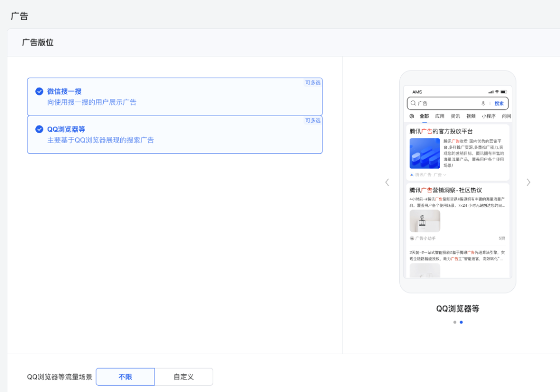The width and height of the screenshot is (560, 392).
Task: Click the blue check icon on QQ浏览器等 card
Action: pyautogui.click(x=39, y=129)
